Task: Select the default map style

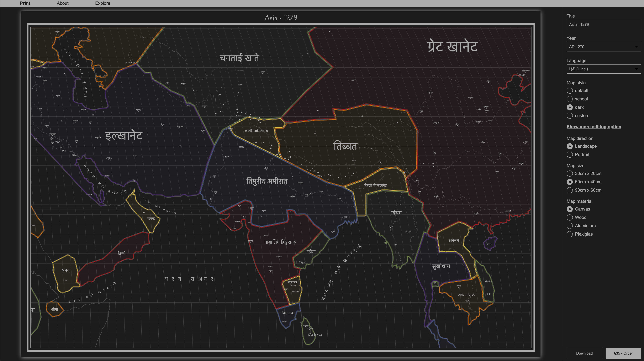Action: click(570, 91)
